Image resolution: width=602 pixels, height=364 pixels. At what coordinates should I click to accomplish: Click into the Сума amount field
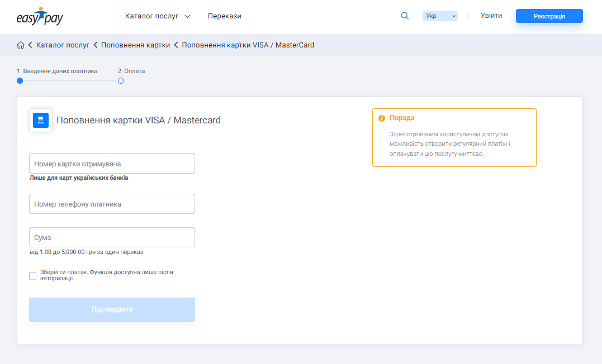click(112, 237)
